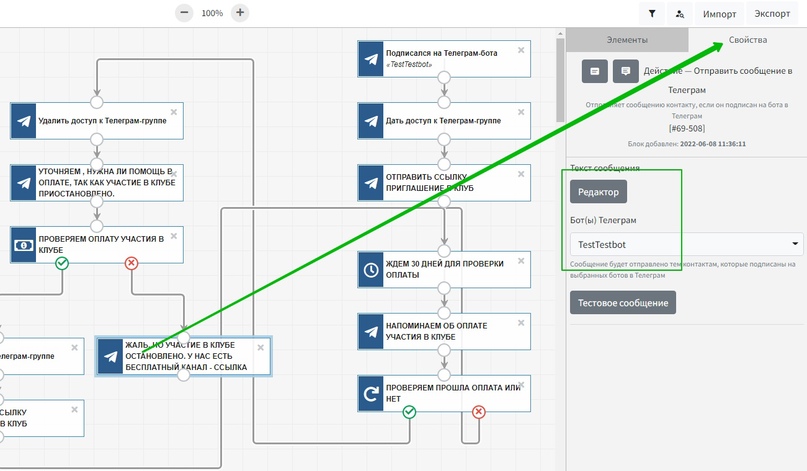This screenshot has width=807, height=471.
Task: Click green checkmark output under 'ПРОВЕРЯЕМ ПРОШЛА ОПЛАТА'
Action: click(408, 412)
